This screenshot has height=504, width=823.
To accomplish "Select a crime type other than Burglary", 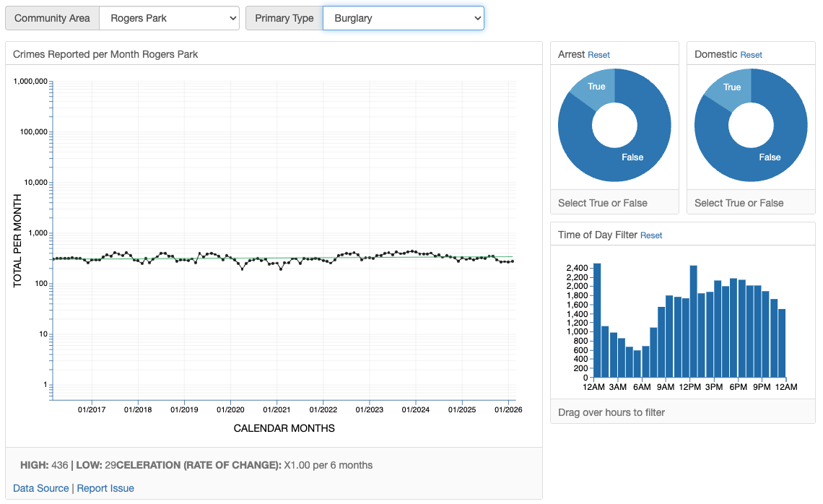I will pos(403,18).
